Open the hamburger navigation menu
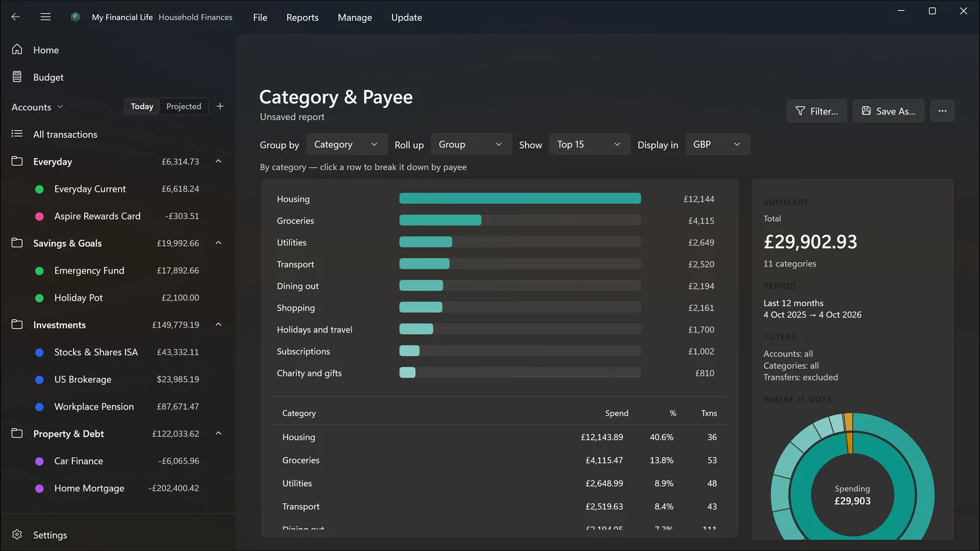Image resolution: width=980 pixels, height=551 pixels. point(45,17)
